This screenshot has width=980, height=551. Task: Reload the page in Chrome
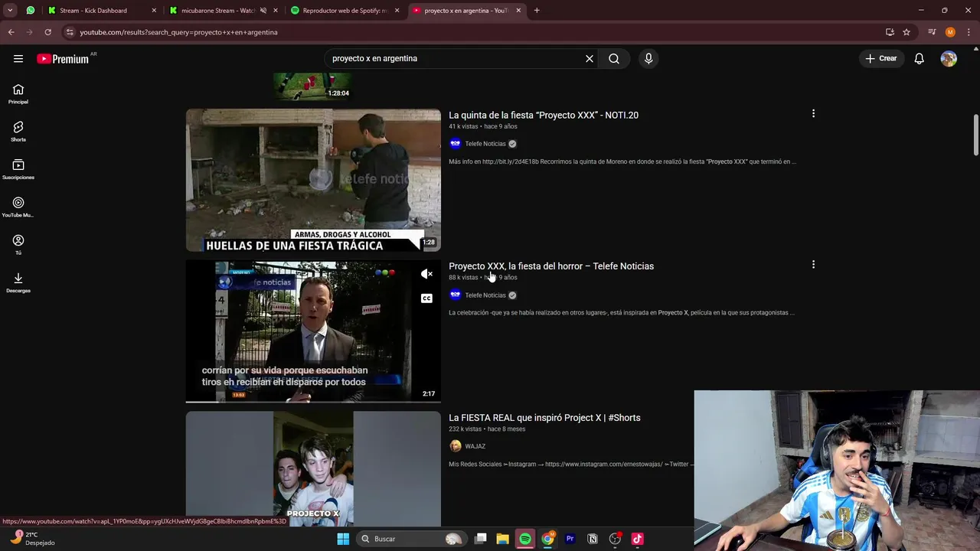coord(47,32)
